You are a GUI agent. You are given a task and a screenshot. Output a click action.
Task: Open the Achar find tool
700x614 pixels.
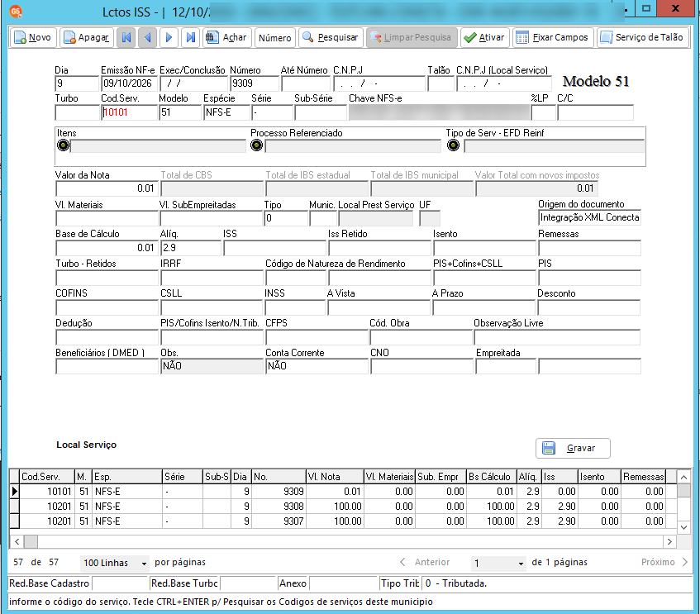tap(227, 37)
